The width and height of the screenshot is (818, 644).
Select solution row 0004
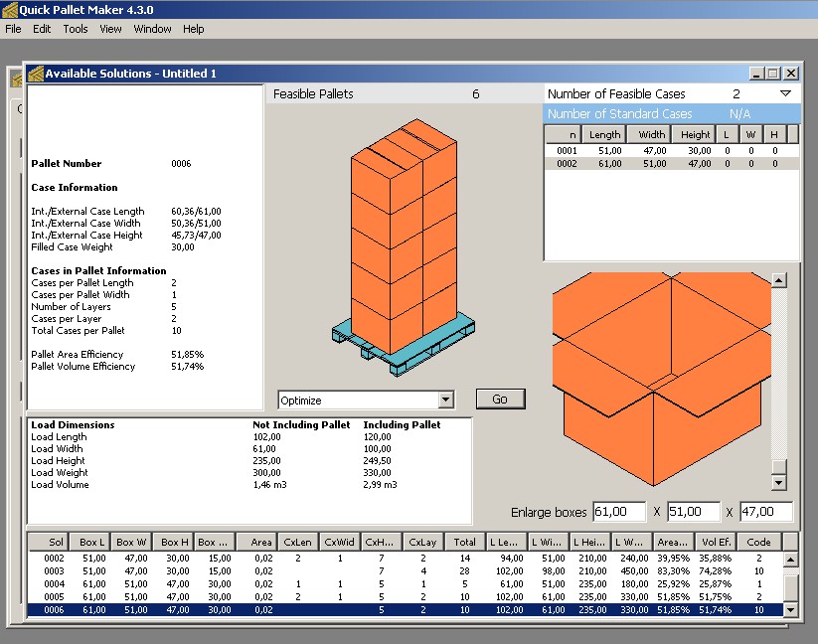(x=406, y=584)
